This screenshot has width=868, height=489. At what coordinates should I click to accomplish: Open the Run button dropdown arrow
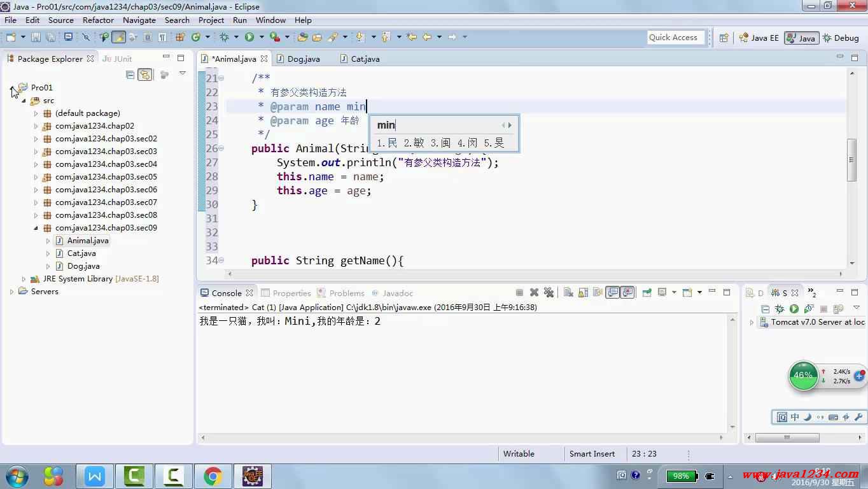coord(262,38)
